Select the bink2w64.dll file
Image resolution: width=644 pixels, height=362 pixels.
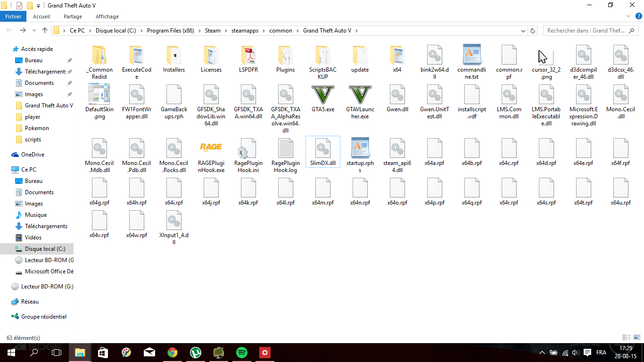(x=435, y=55)
